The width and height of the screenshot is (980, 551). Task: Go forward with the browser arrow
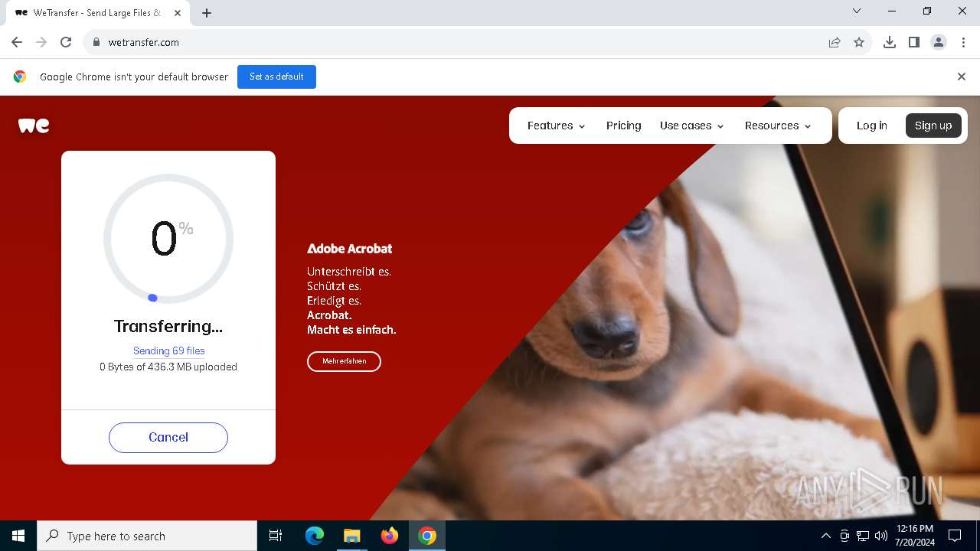click(x=41, y=42)
